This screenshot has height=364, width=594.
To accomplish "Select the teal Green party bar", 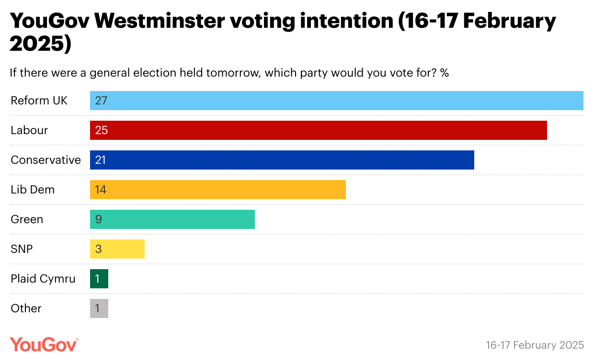I will [172, 219].
